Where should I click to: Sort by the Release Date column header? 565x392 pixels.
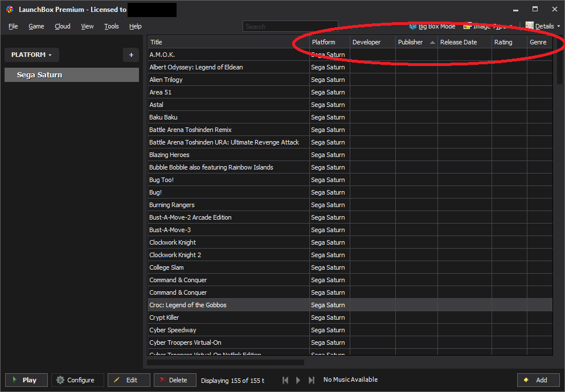(465, 42)
